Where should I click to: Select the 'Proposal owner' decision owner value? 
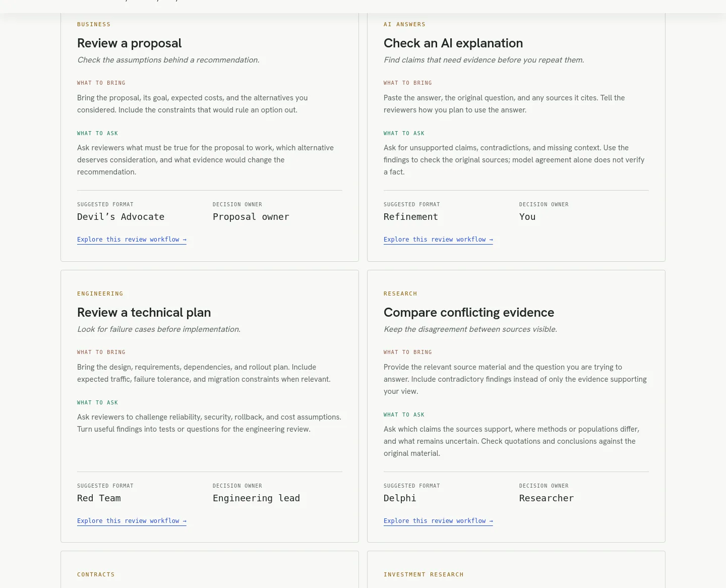tap(251, 217)
